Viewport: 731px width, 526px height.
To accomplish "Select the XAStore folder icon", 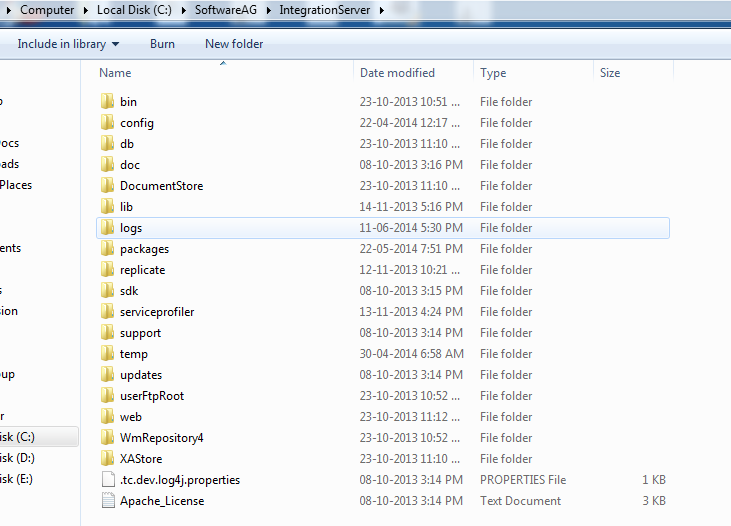I will coord(107,458).
